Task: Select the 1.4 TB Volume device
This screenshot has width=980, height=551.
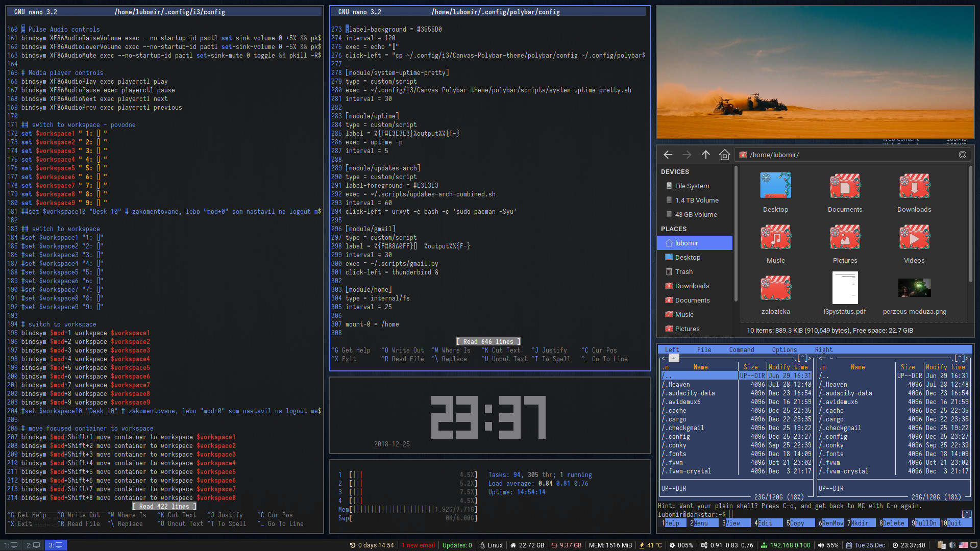Action: coord(695,201)
